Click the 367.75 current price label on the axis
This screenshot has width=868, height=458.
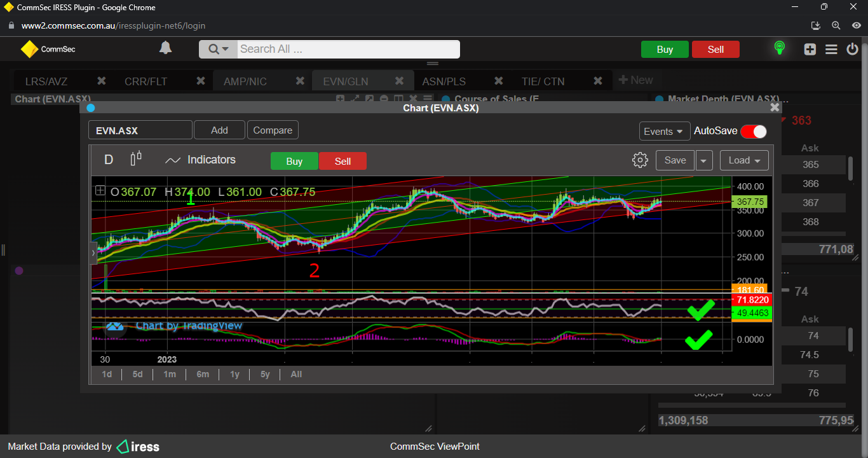[x=749, y=202]
